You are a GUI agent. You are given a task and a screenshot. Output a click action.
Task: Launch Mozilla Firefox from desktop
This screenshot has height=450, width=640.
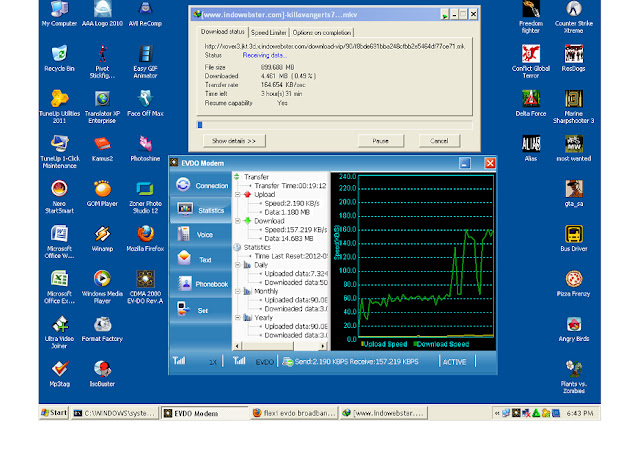pos(145,238)
